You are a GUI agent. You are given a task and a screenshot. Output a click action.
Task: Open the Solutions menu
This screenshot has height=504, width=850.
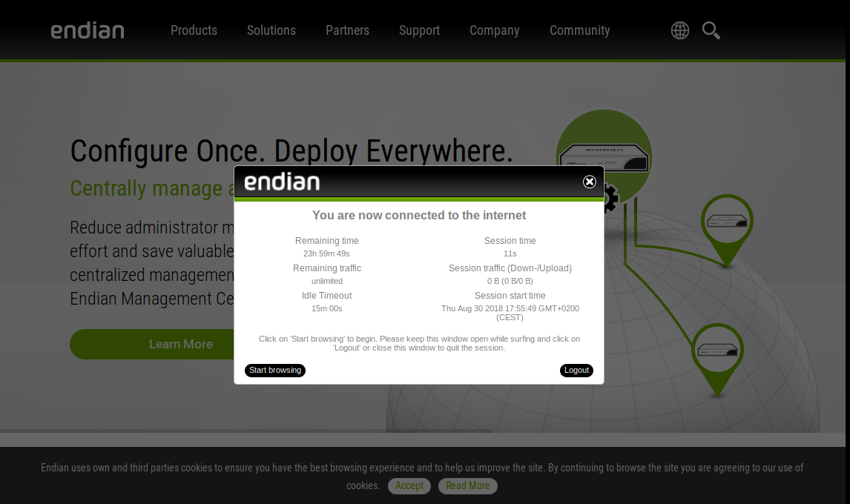click(271, 30)
